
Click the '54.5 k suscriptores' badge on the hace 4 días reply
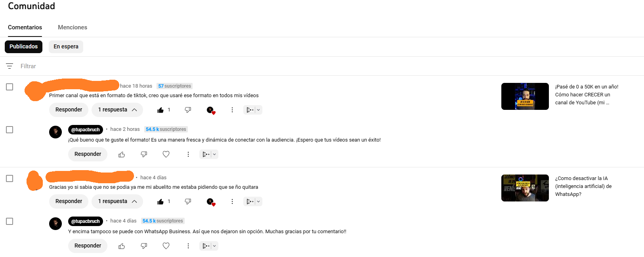(x=163, y=221)
